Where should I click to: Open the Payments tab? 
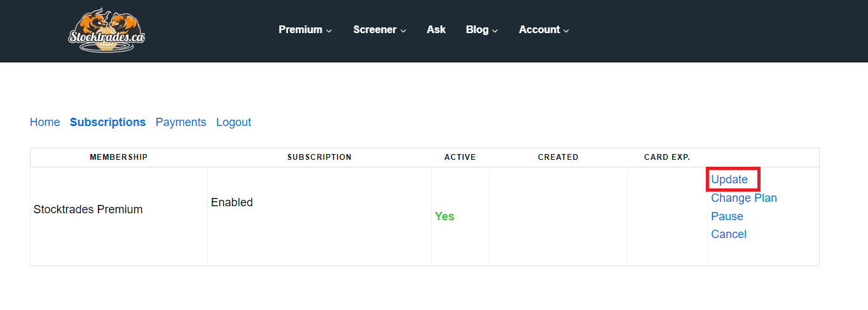pyautogui.click(x=181, y=122)
